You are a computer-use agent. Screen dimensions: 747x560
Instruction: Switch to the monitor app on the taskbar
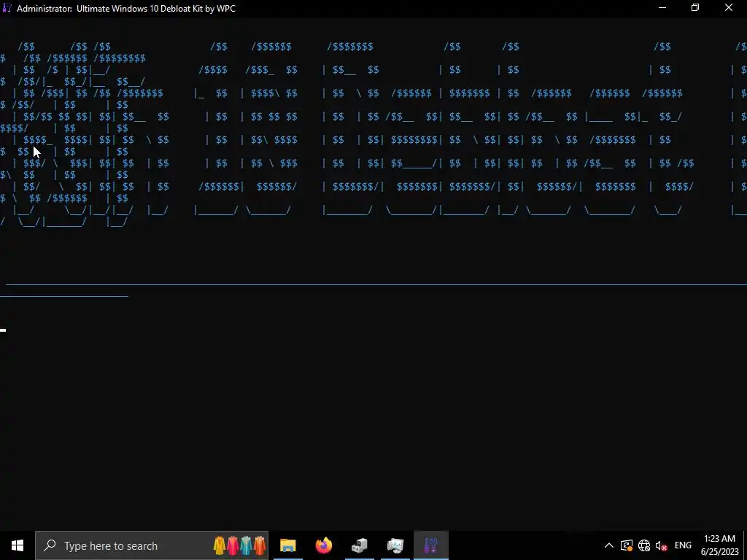click(x=395, y=545)
